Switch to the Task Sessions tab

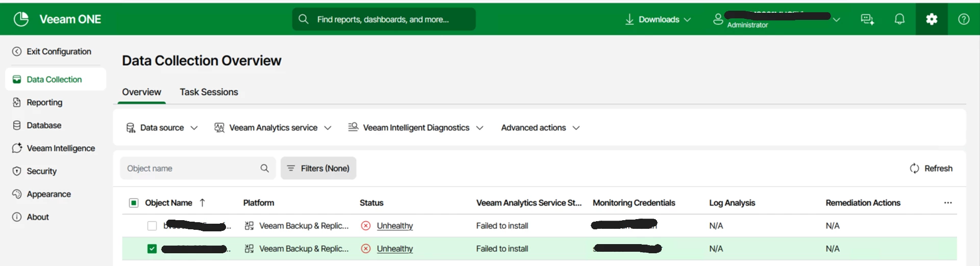pyautogui.click(x=209, y=92)
